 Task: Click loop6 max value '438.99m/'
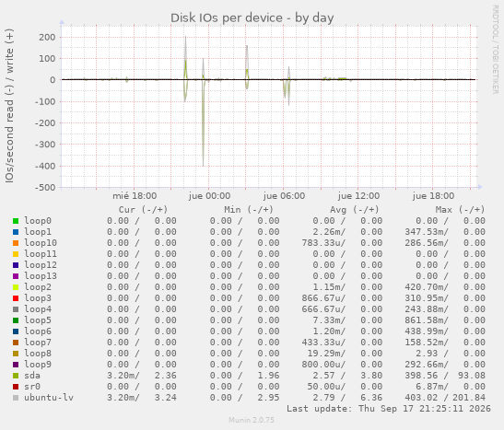tap(427, 331)
